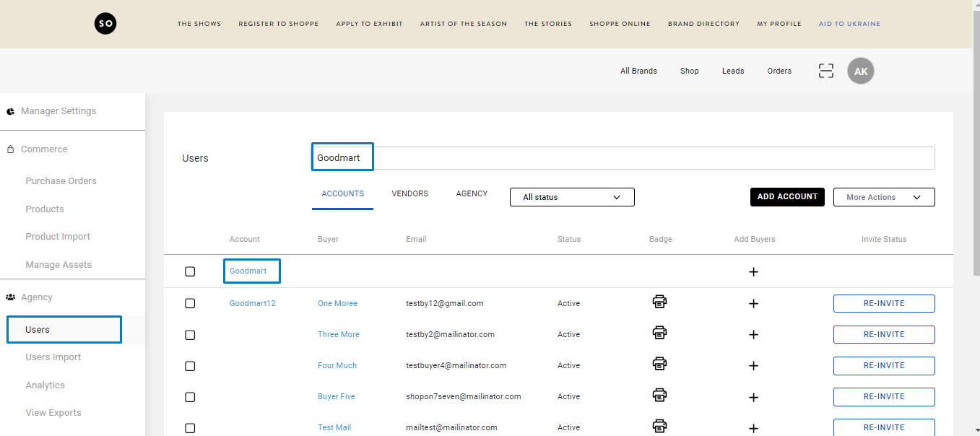
Task: Open the QR scan icon
Action: [825, 71]
